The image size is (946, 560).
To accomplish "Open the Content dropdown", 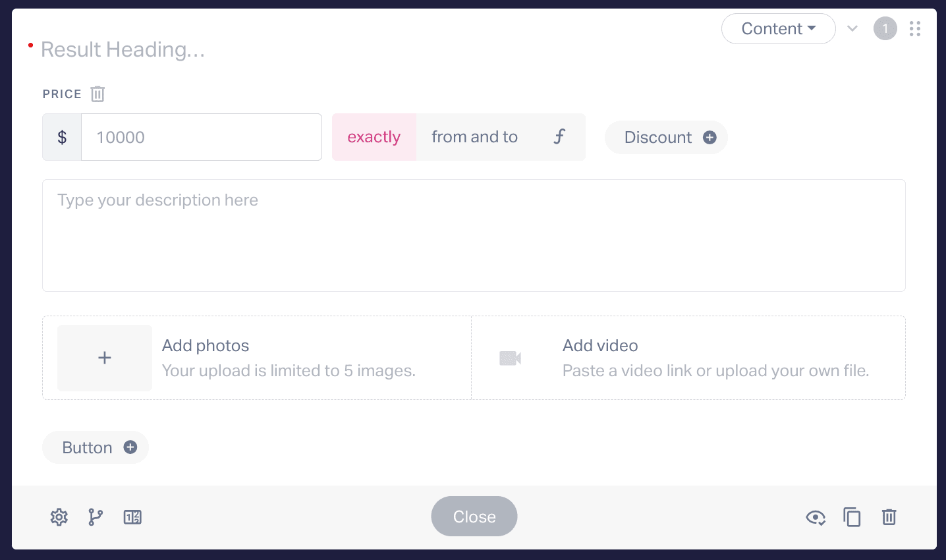I will (779, 29).
